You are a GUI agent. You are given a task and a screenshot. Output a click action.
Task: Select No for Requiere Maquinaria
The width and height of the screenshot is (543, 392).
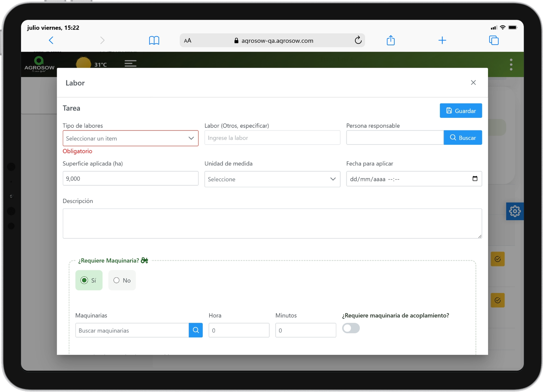[122, 280]
